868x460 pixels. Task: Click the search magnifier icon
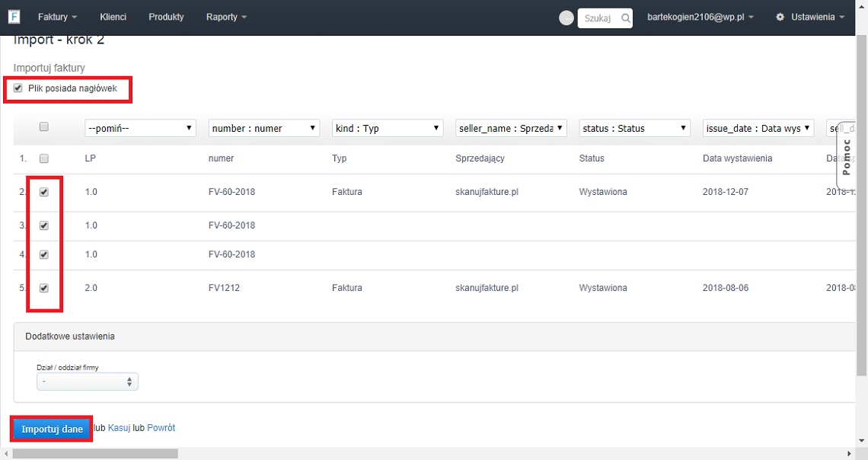click(625, 18)
